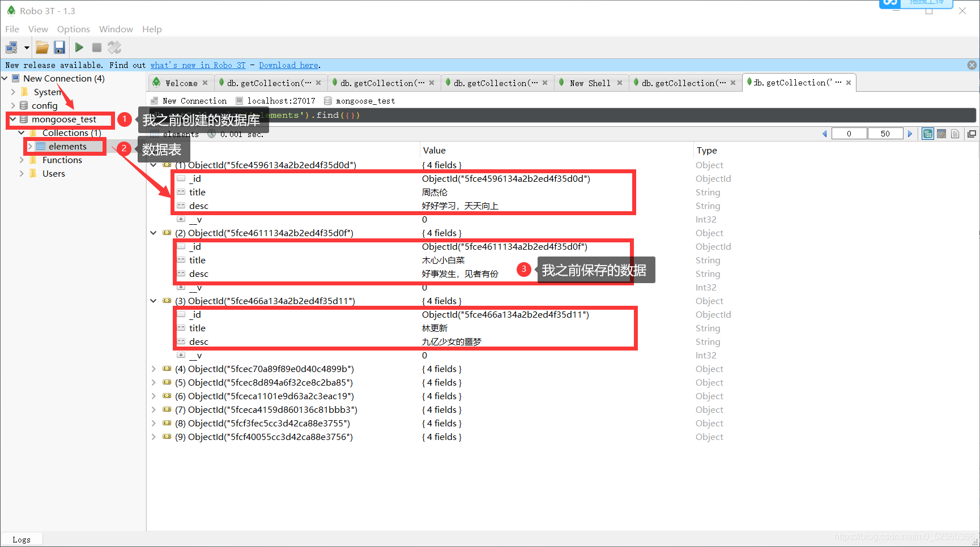
Task: Close the New Shell tab
Action: 620,83
